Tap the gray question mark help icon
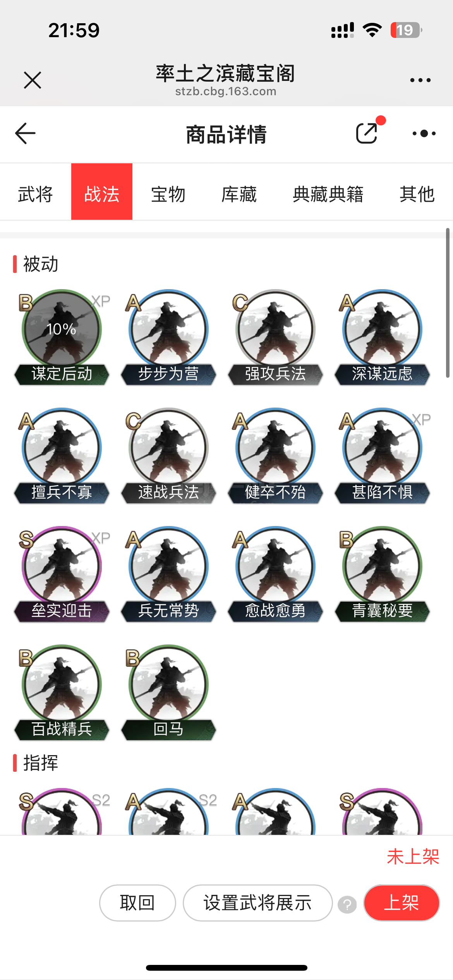Viewport: 453px width, 980px height. [347, 905]
